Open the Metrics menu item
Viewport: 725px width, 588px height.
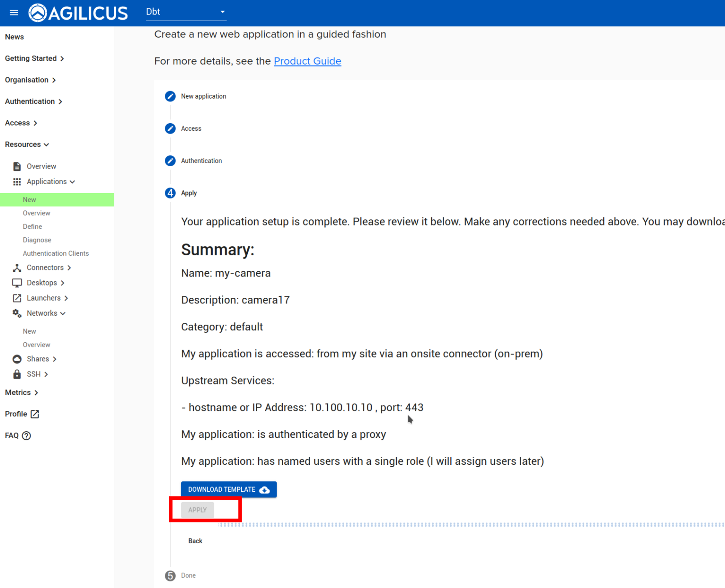(18, 392)
